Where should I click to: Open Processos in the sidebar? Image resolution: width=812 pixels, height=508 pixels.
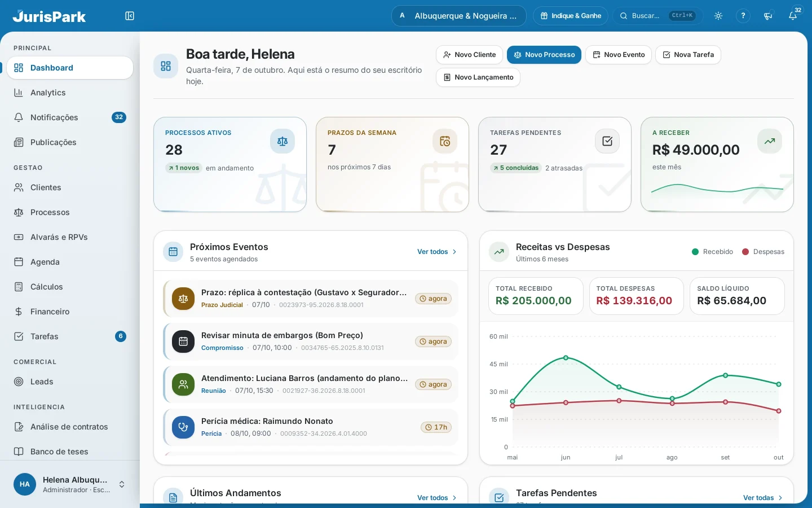tap(70, 212)
